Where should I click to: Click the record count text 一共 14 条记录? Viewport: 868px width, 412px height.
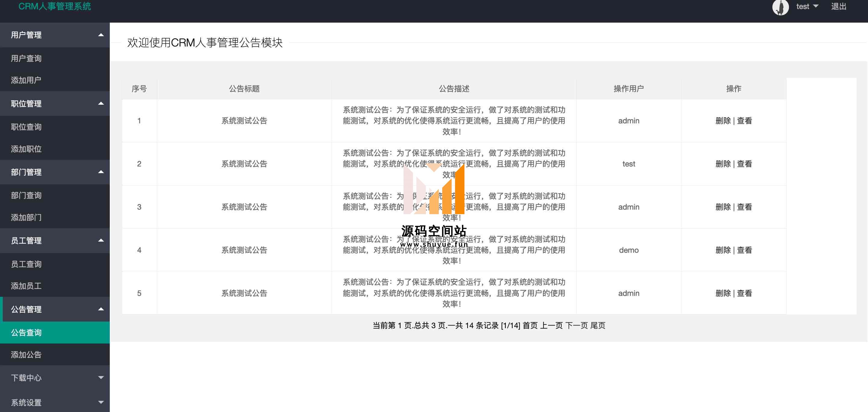[x=473, y=325]
